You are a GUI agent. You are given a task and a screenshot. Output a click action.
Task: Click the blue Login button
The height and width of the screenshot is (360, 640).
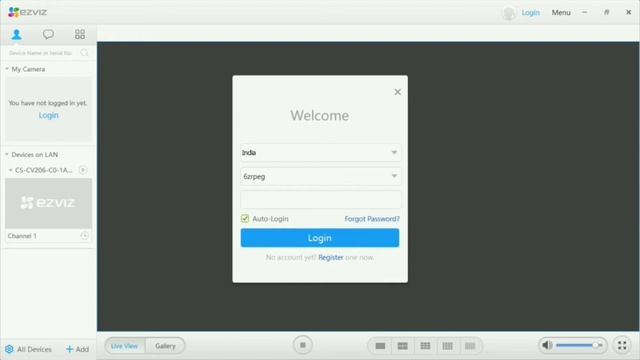[x=320, y=238]
